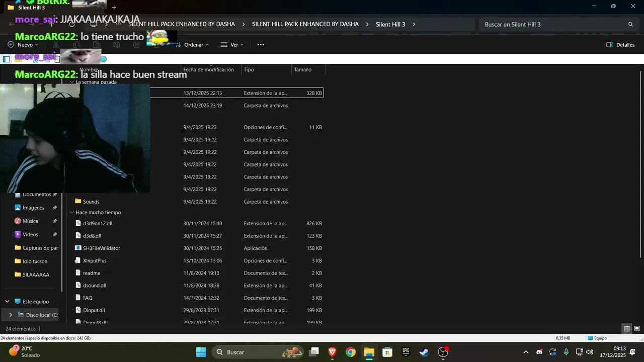
Task: Click the XInputPlus config file icon
Action: click(x=78, y=260)
